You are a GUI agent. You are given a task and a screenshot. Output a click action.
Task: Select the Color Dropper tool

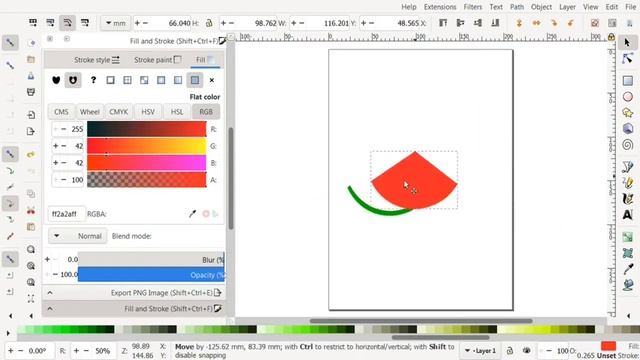tap(628, 269)
